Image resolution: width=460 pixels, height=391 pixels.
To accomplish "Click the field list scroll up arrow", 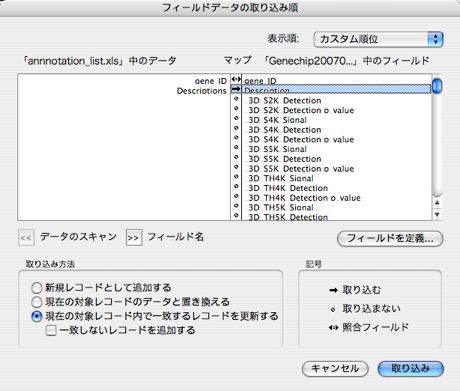I will point(437,203).
